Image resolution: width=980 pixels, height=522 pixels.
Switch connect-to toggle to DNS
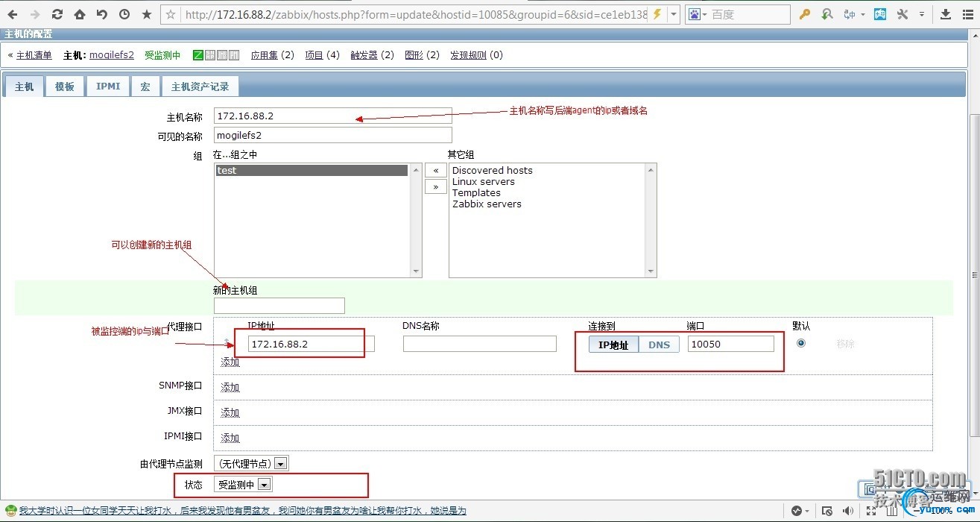[x=659, y=345]
